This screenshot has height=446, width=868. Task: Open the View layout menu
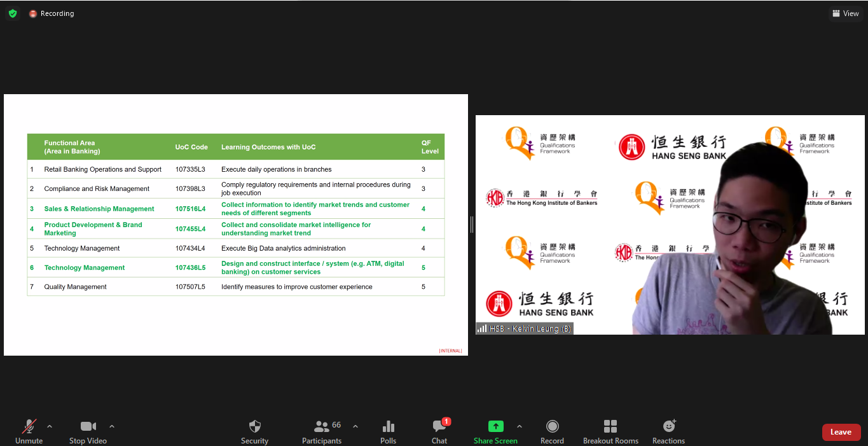845,13
